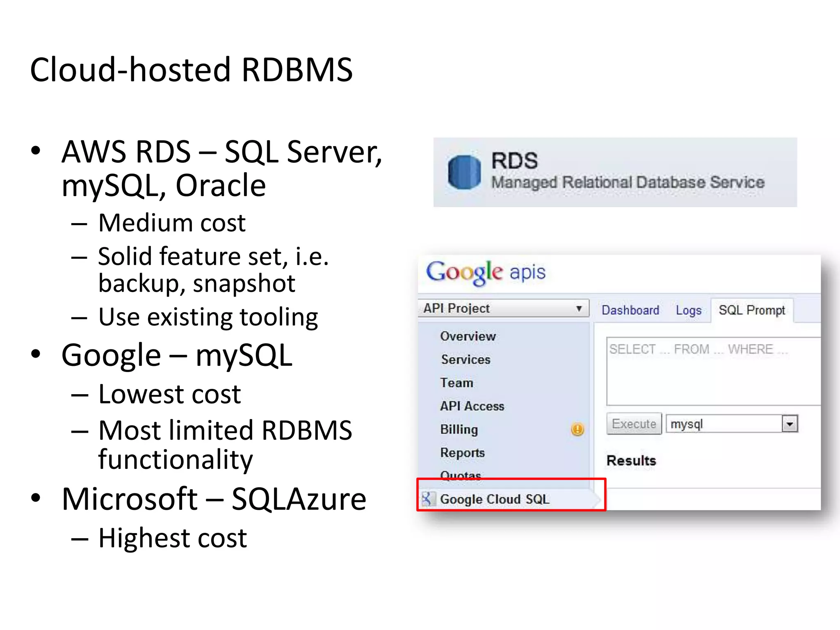Image resolution: width=840 pixels, height=630 pixels.
Task: Click the bullet "Microsoft – SQLAzure"
Action: (x=214, y=499)
